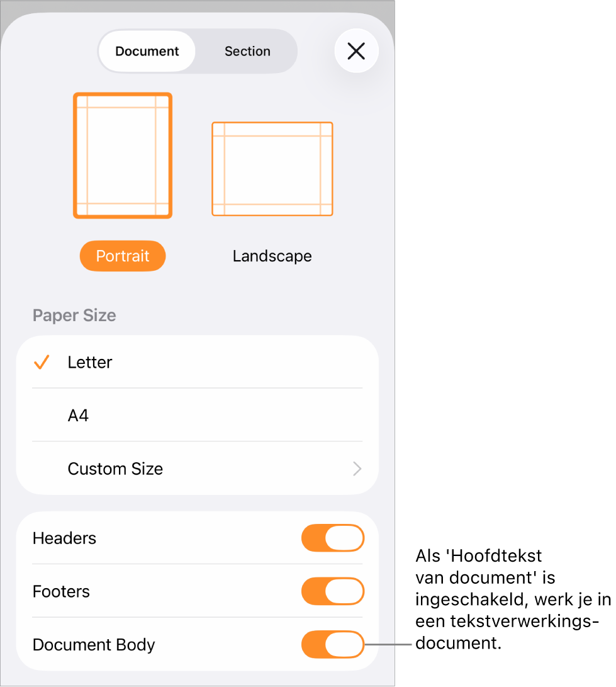Switch to the Document tab
616x687 pixels.
point(147,51)
